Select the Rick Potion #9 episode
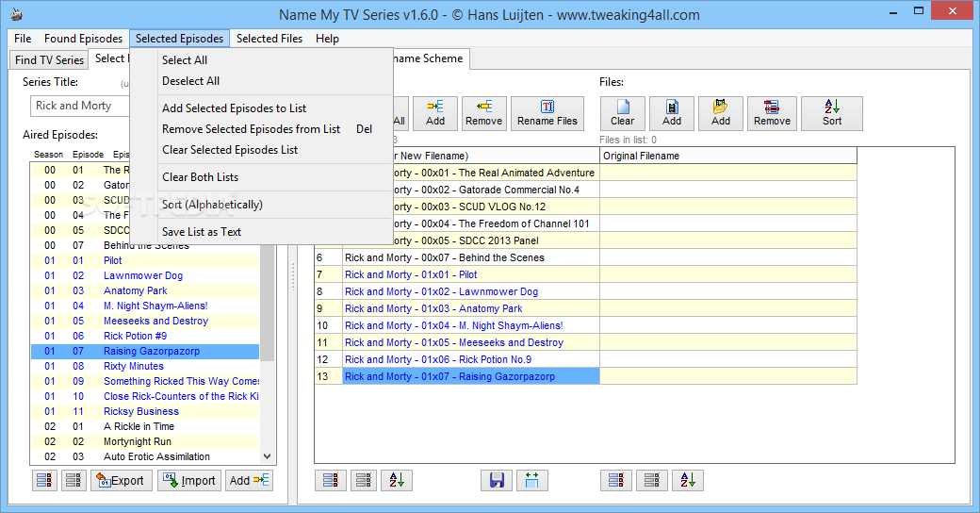Image resolution: width=980 pixels, height=513 pixels. (145, 336)
